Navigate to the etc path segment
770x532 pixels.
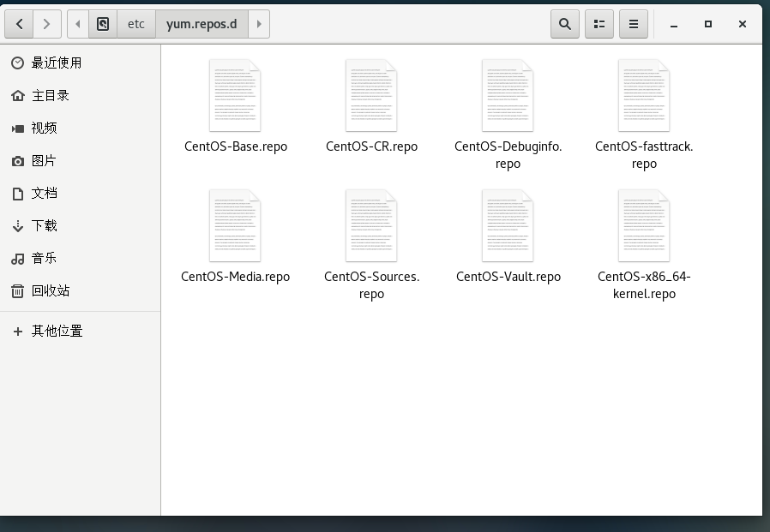136,23
